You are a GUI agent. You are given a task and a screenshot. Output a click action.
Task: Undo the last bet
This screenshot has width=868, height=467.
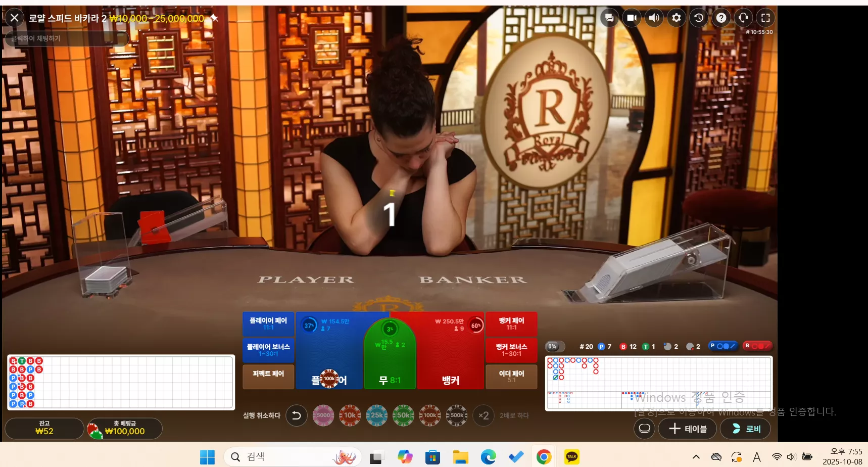(x=297, y=415)
